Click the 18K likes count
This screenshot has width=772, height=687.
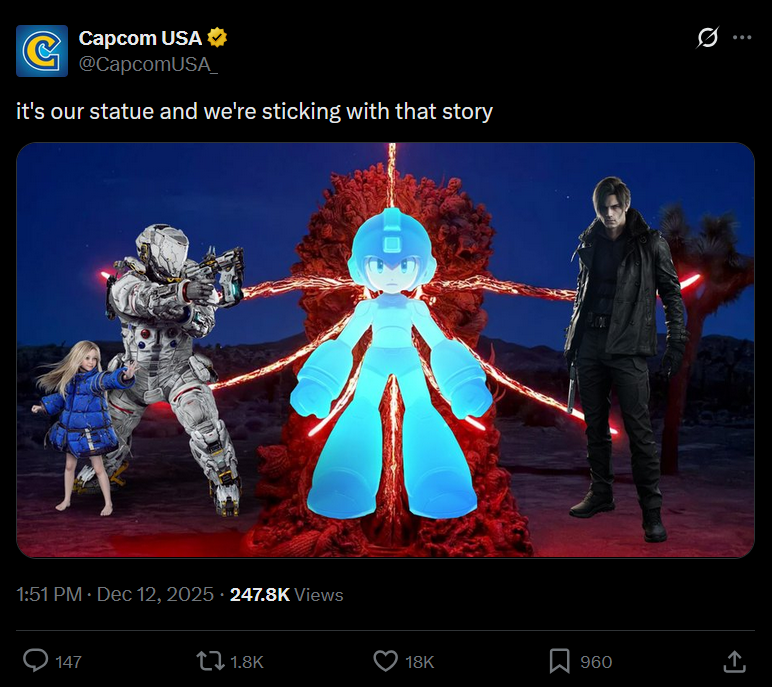tap(419, 662)
